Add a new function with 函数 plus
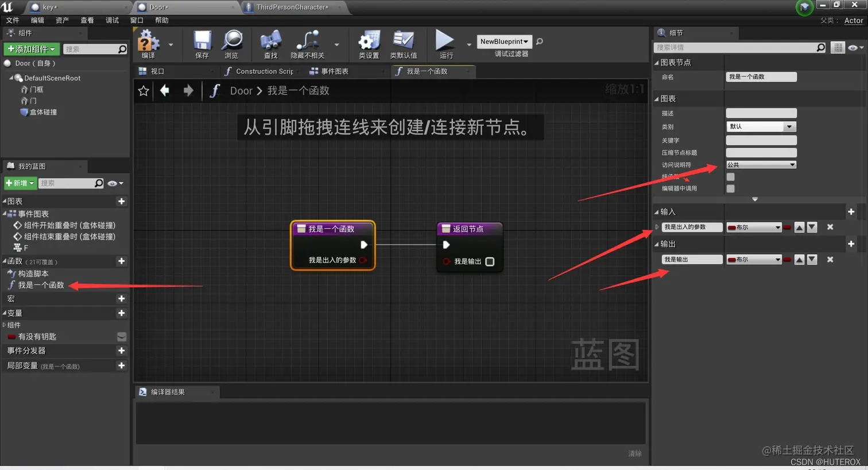 tap(121, 261)
